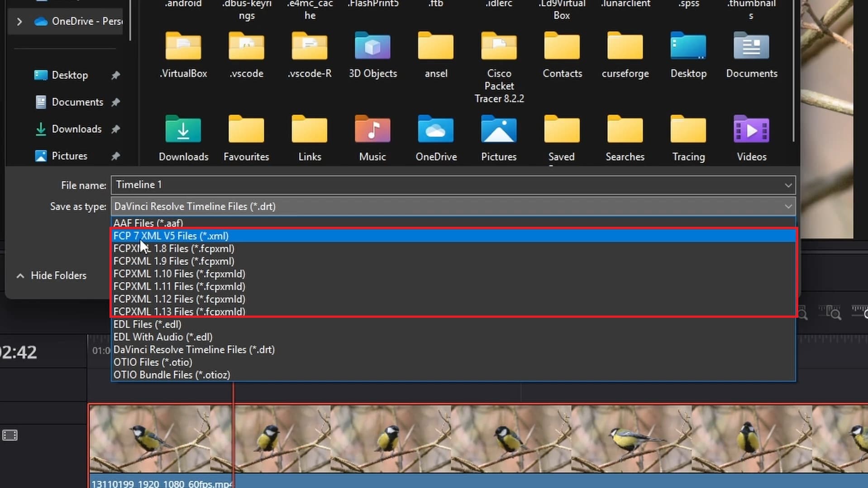Open the Links folder
The image size is (868, 488).
tap(310, 139)
